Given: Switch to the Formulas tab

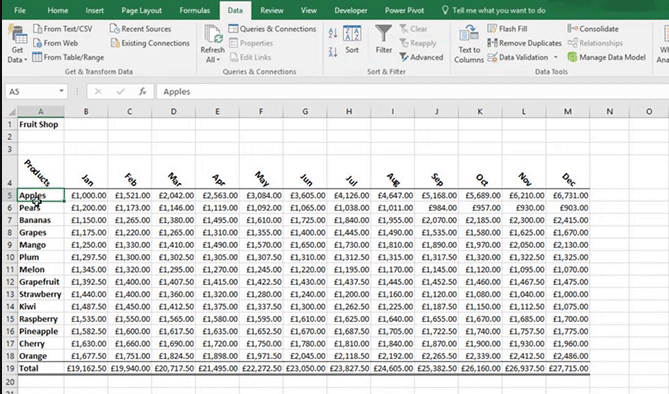Looking at the screenshot, I should tap(195, 10).
